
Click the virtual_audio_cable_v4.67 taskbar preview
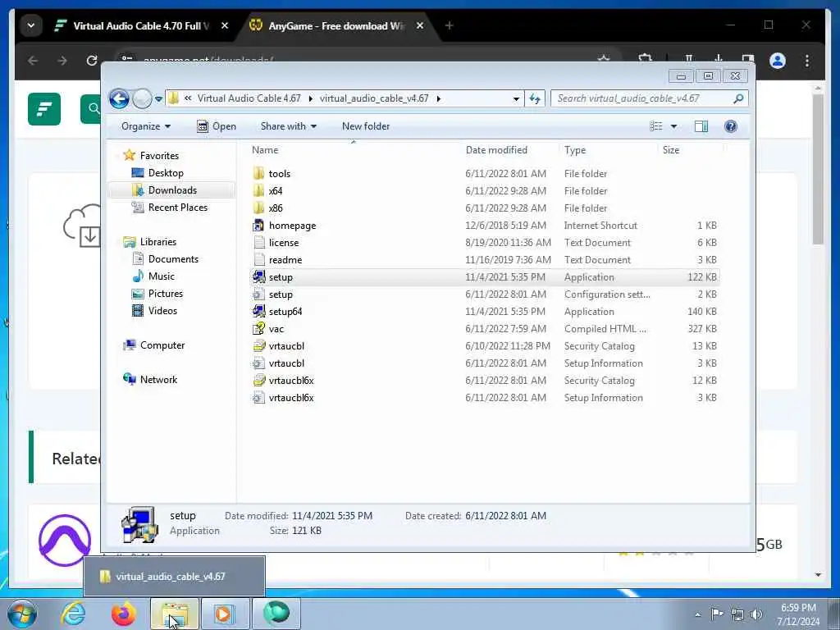click(174, 577)
